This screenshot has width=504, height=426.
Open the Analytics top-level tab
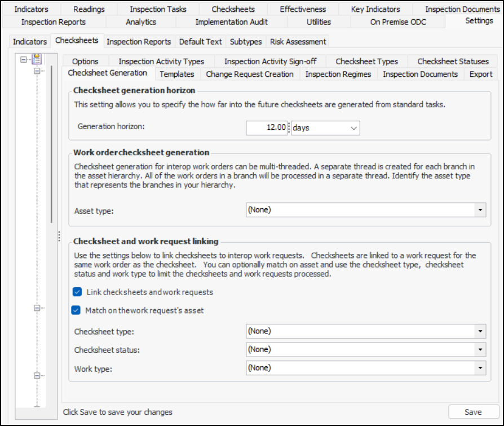click(141, 22)
